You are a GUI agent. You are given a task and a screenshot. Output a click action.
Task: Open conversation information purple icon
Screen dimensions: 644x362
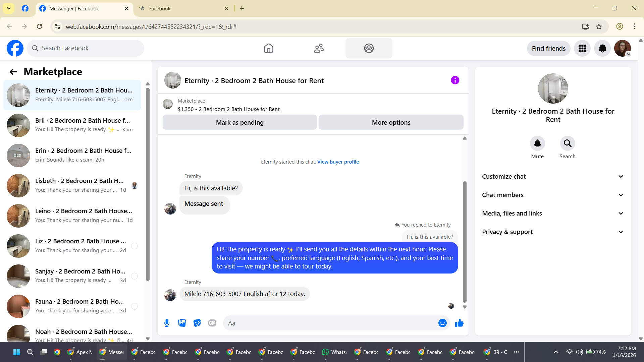(x=455, y=80)
